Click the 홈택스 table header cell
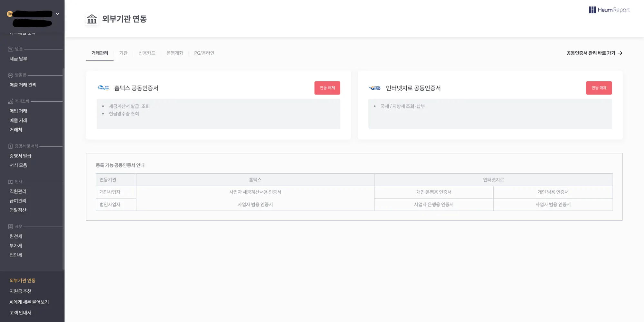Screen dimensions: 644x322 coord(255,180)
